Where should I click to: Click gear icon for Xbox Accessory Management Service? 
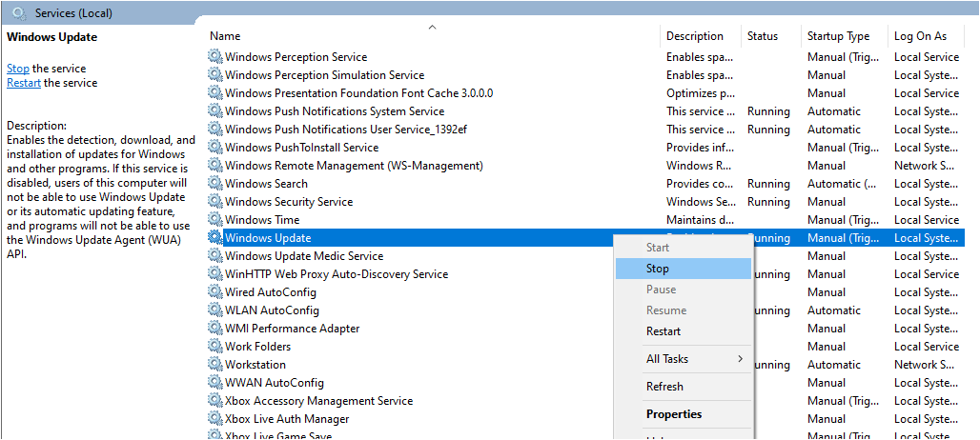coord(215,401)
